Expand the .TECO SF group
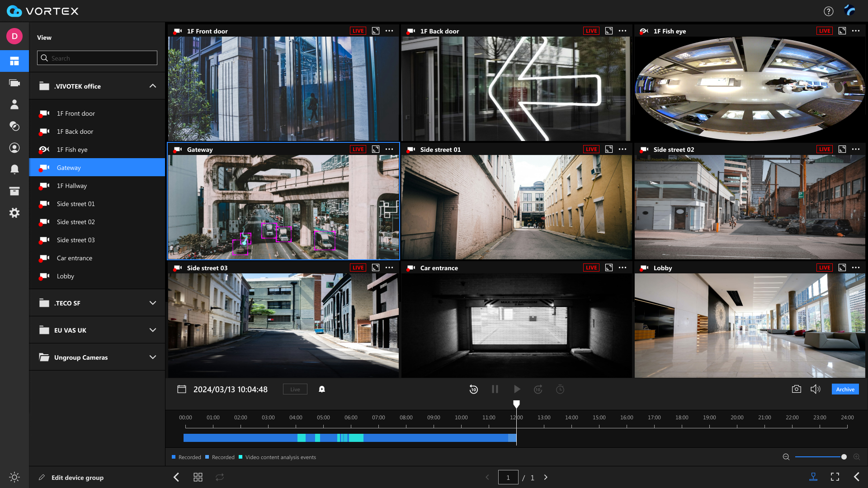868x488 pixels. (153, 303)
